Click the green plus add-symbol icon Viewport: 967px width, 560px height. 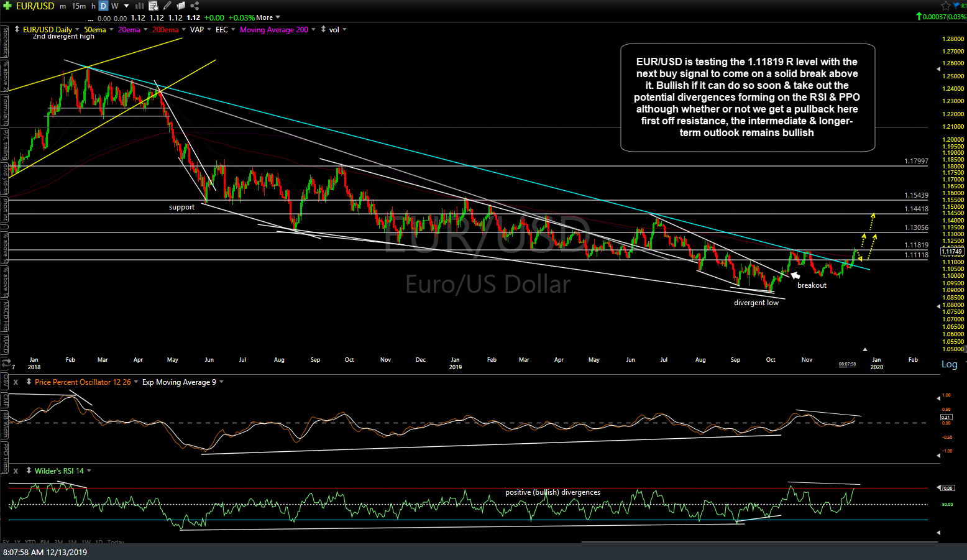coord(7,6)
